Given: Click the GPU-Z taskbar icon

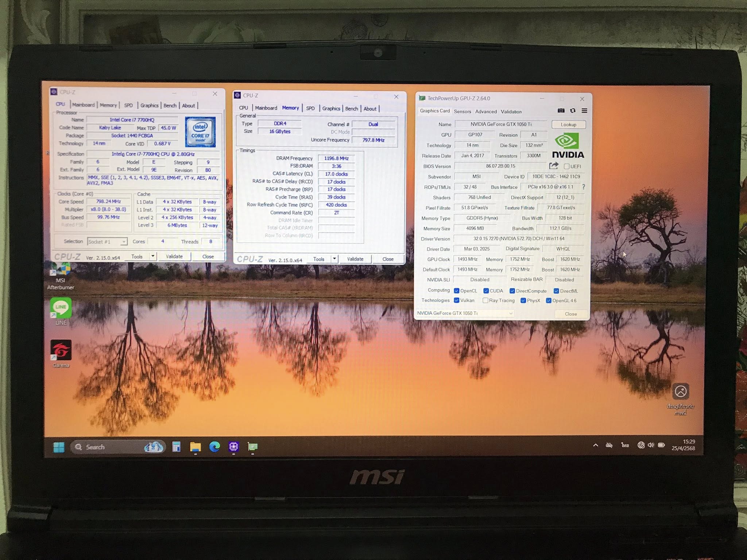Looking at the screenshot, I should (x=252, y=447).
